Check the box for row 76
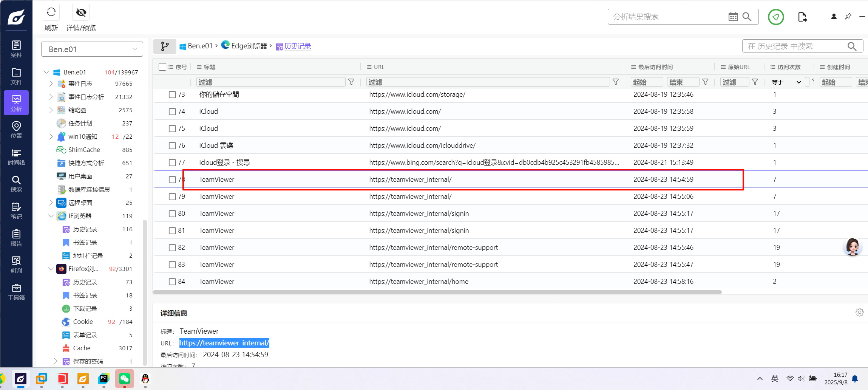The width and height of the screenshot is (868, 390). tap(172, 145)
